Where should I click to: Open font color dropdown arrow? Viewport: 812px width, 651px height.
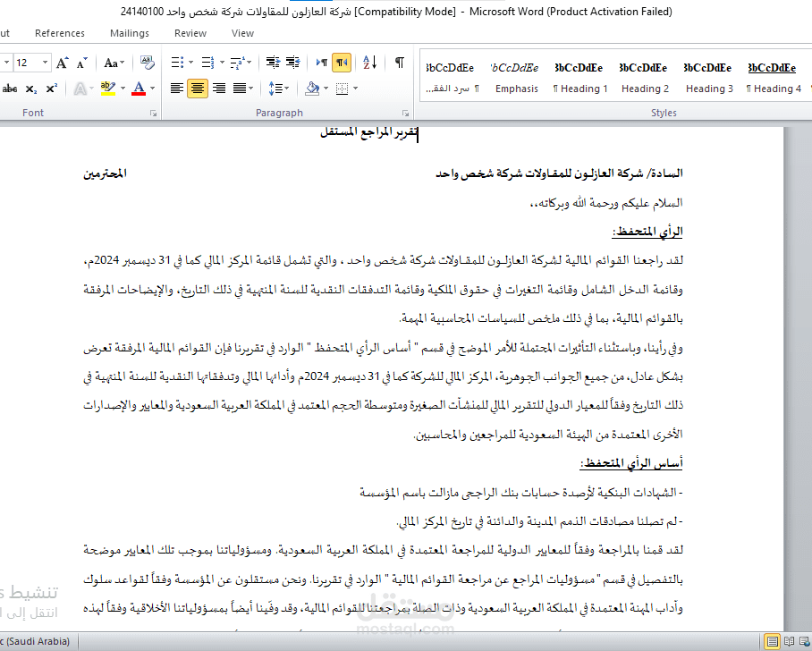point(152,89)
